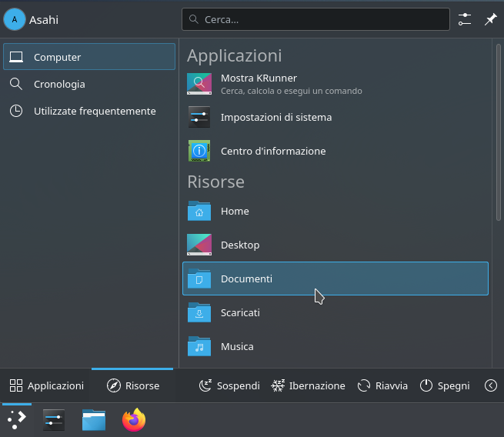Click the Asahi user avatar icon

tap(15, 20)
